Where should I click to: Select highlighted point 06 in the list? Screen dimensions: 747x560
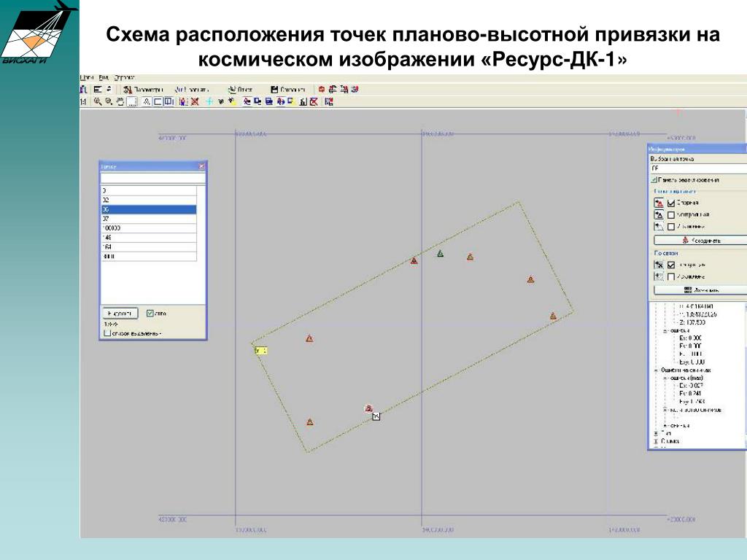tap(149, 209)
